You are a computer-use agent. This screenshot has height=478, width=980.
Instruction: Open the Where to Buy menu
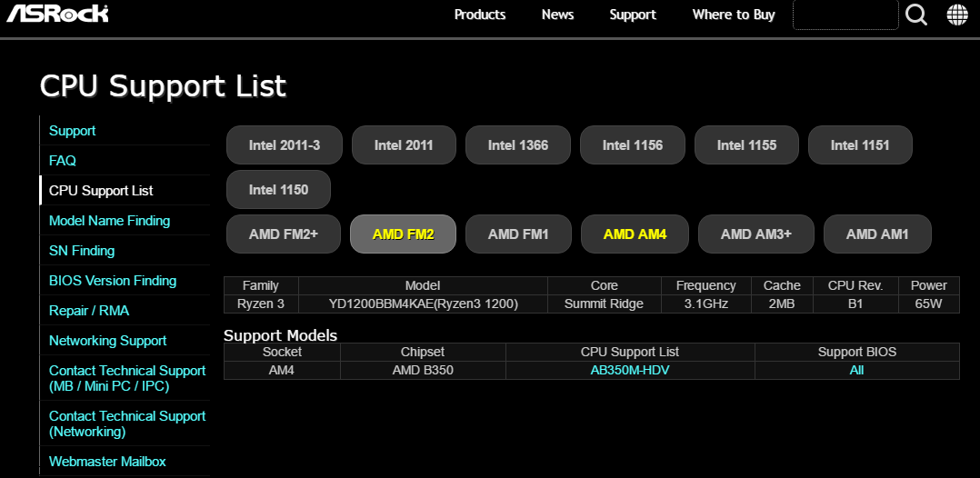pos(733,15)
